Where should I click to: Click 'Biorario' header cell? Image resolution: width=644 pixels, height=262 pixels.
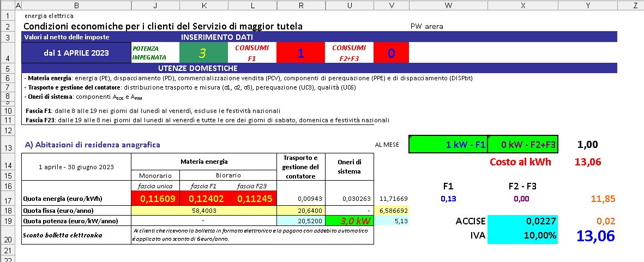228,176
